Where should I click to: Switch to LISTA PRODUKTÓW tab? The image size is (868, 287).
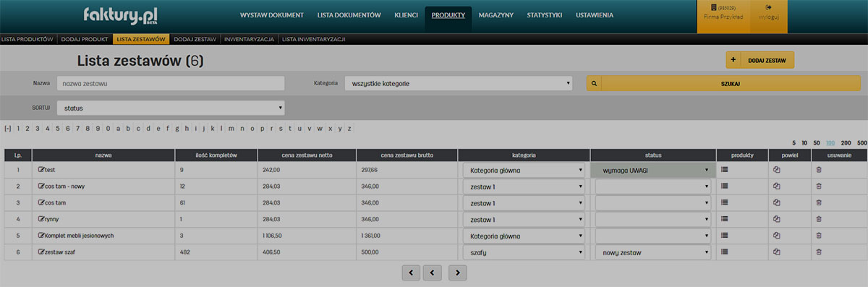tap(27, 38)
